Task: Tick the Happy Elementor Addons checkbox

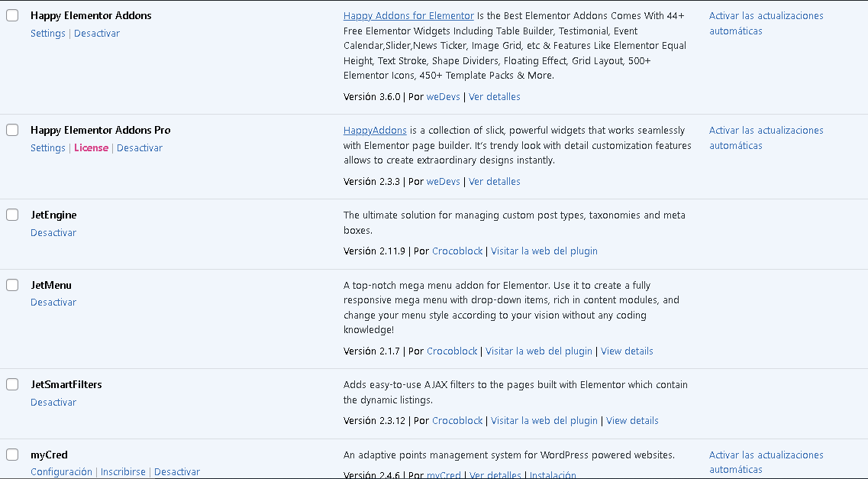Action: point(12,15)
